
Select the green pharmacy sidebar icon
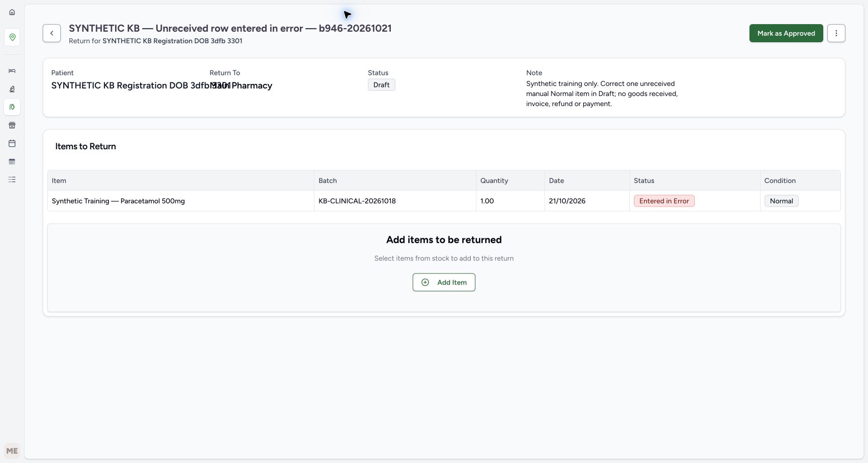(12, 107)
